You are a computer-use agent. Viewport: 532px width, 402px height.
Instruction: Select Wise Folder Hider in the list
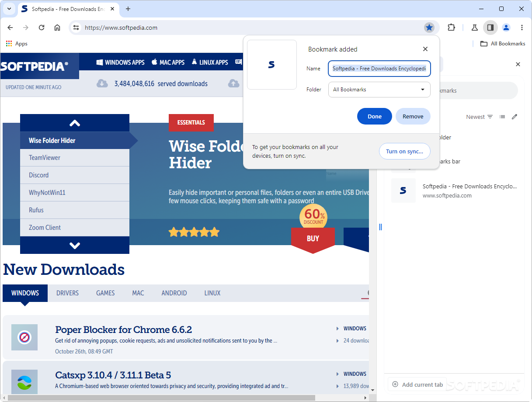[x=75, y=140]
